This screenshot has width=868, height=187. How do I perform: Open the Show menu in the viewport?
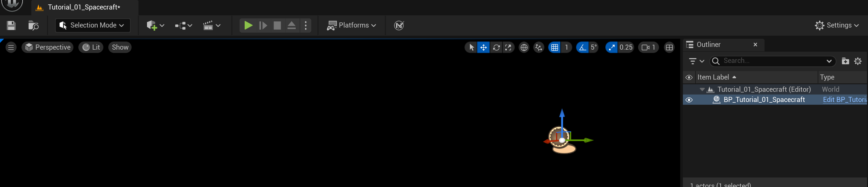120,48
